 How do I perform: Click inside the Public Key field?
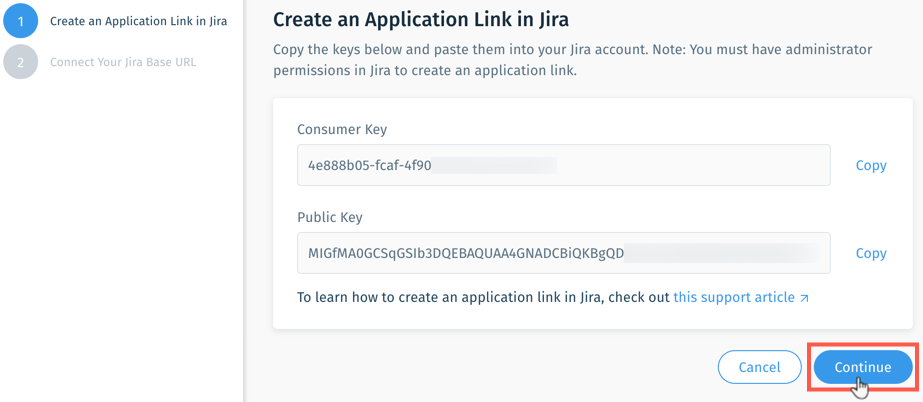563,253
